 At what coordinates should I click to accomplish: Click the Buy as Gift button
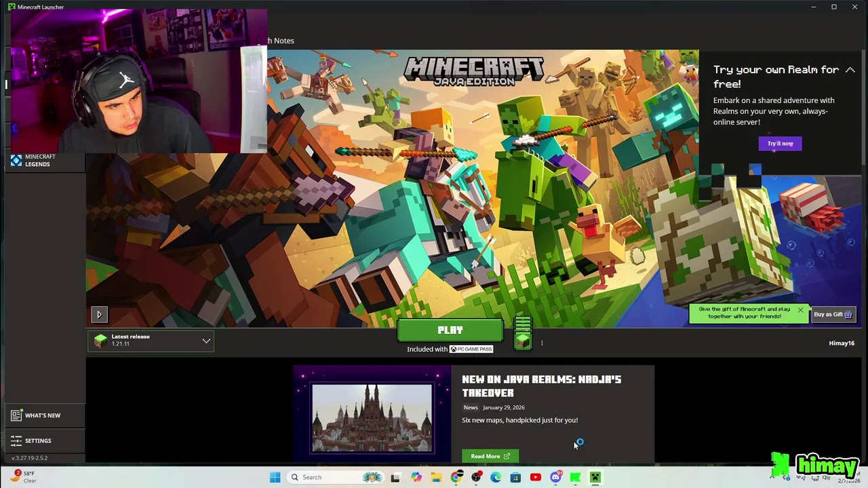[833, 314]
